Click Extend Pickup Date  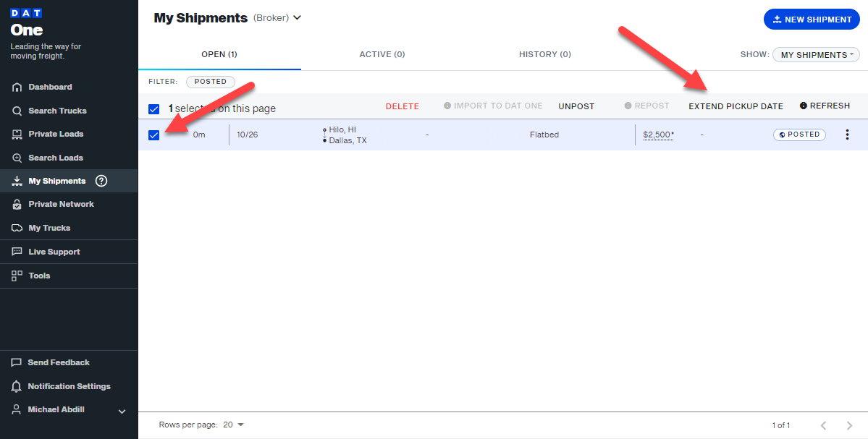[x=736, y=106]
